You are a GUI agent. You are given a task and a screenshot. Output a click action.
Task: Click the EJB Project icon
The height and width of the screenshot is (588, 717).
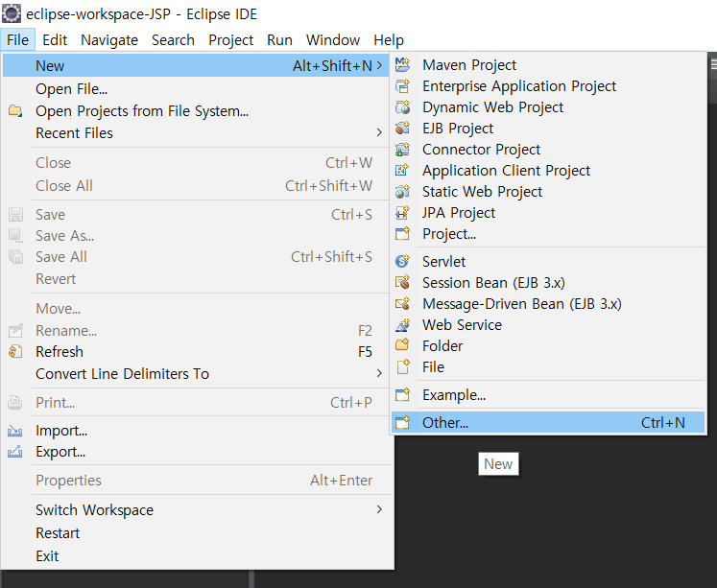pyautogui.click(x=402, y=128)
